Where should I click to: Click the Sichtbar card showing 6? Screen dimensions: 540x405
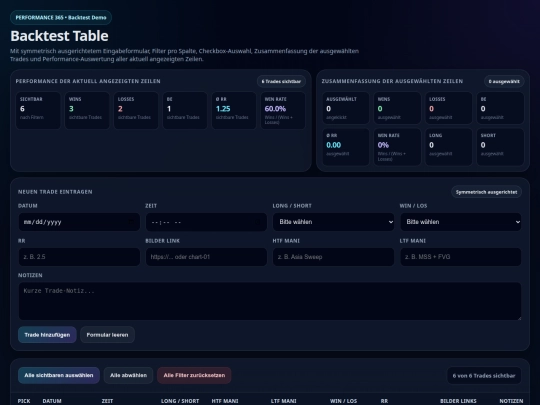click(38, 111)
